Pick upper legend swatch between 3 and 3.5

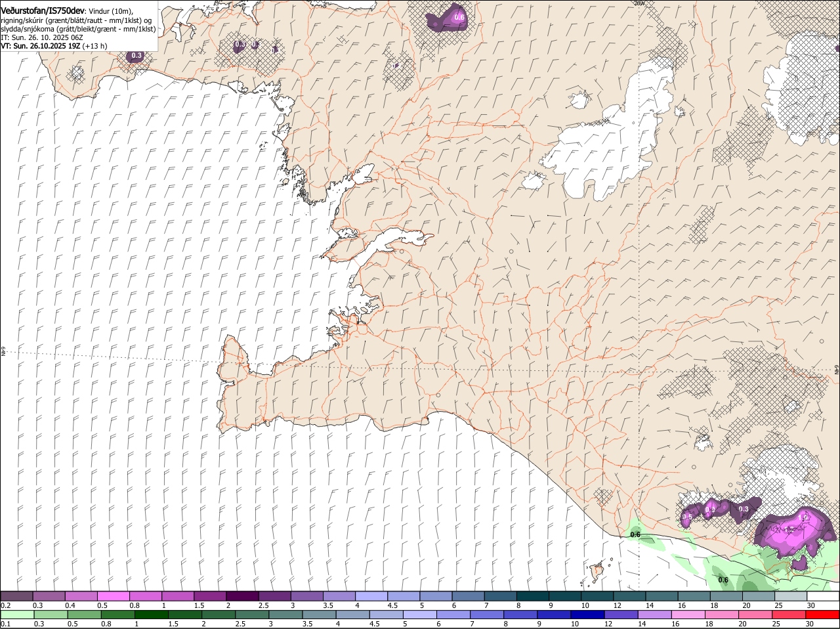307,596
